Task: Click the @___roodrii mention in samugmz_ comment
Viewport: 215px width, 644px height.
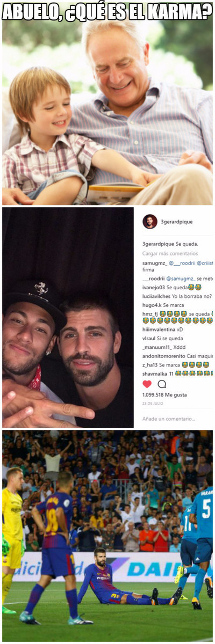Action: coord(182,264)
